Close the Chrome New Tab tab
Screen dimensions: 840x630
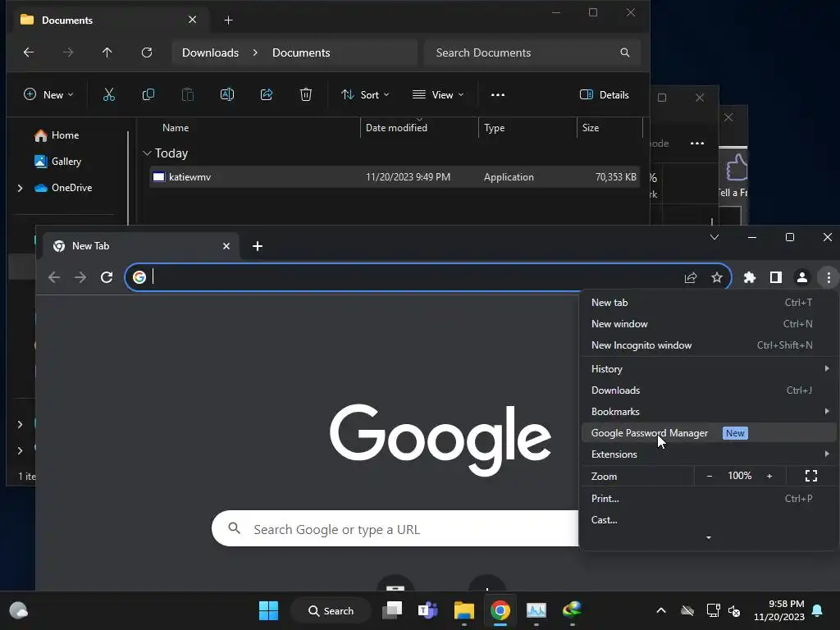click(226, 246)
